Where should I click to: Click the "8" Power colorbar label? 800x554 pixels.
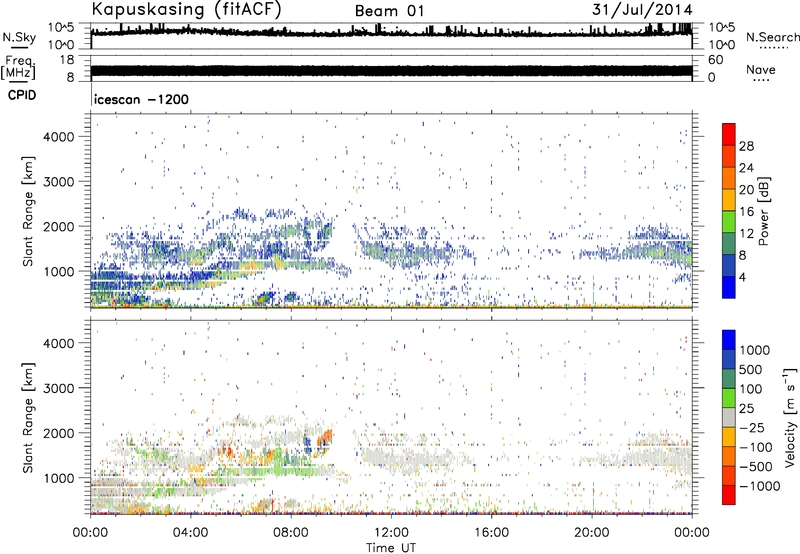(x=742, y=256)
